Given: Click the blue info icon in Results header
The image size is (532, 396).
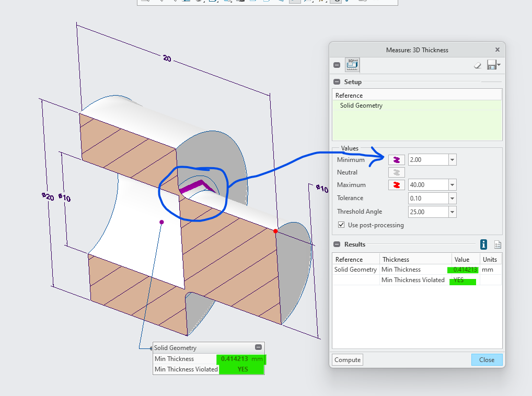Looking at the screenshot, I should 483,244.
